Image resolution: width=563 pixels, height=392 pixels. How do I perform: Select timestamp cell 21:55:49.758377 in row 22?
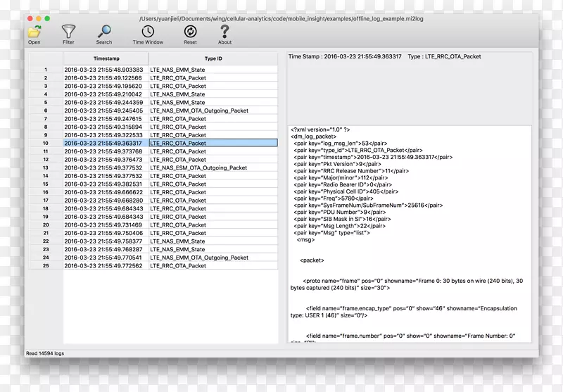pos(103,241)
